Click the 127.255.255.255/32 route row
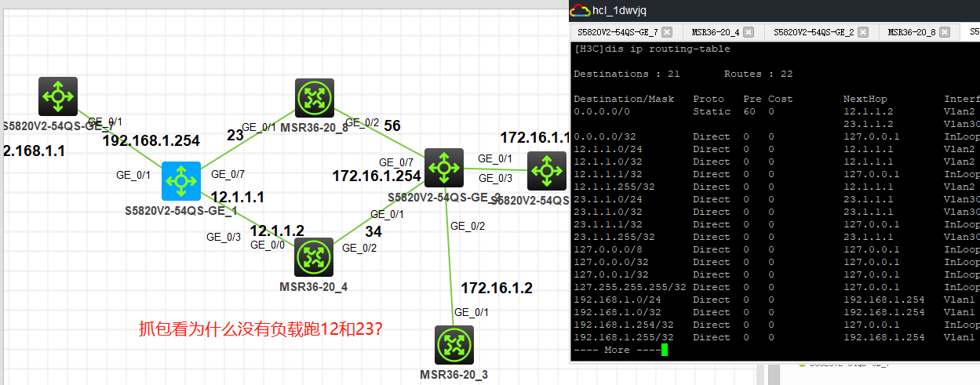 pos(776,287)
